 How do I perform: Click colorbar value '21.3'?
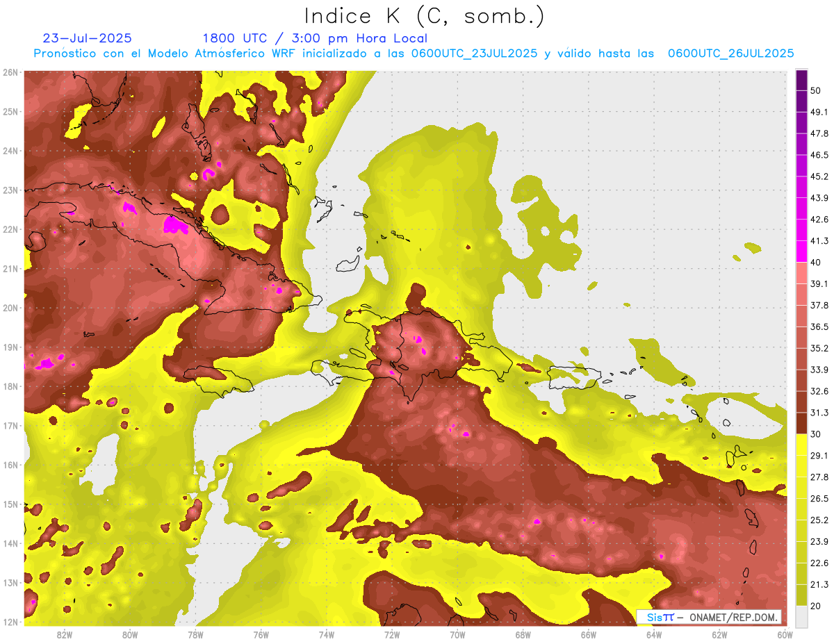[x=819, y=584]
